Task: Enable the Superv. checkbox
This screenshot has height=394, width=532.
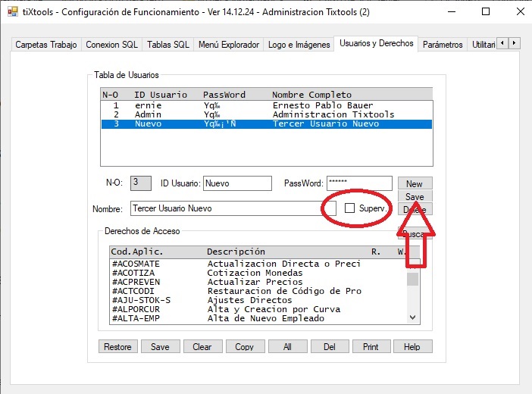Action: tap(349, 208)
